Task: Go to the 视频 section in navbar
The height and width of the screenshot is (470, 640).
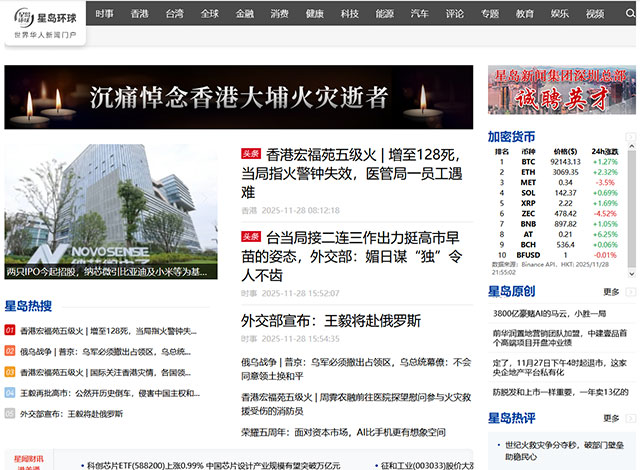Action: pyautogui.click(x=595, y=14)
